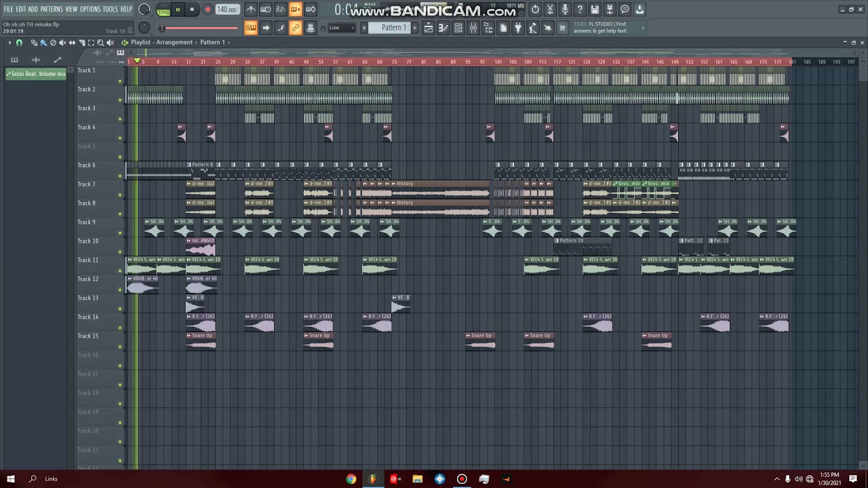Save the project with disk icon
This screenshot has width=868, height=488.
[x=595, y=9]
